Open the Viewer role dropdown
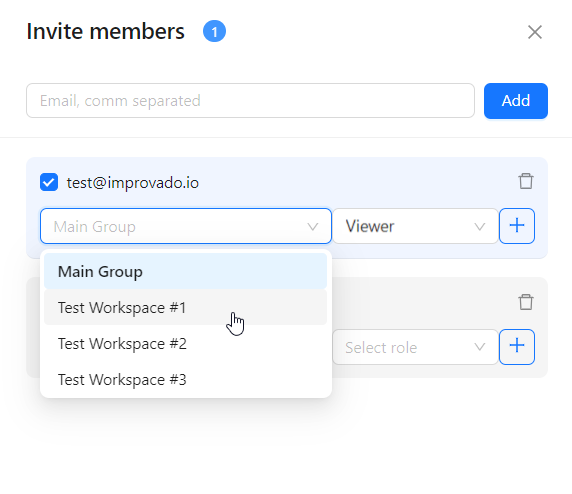The height and width of the screenshot is (494, 572). pyautogui.click(x=415, y=226)
